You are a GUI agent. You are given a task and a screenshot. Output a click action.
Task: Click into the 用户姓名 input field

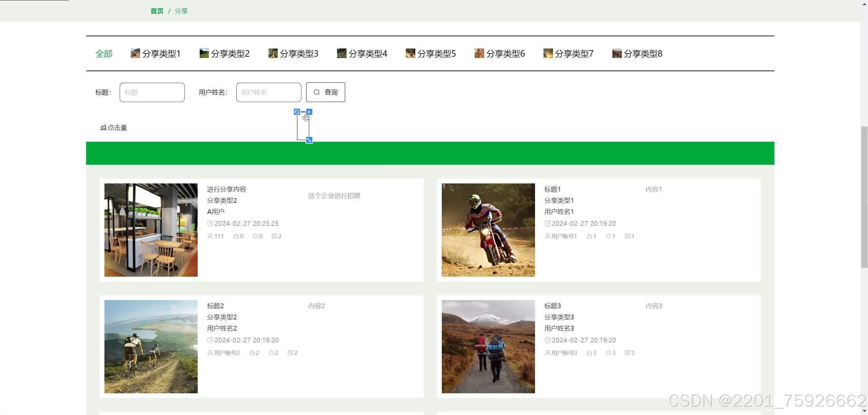pos(269,92)
